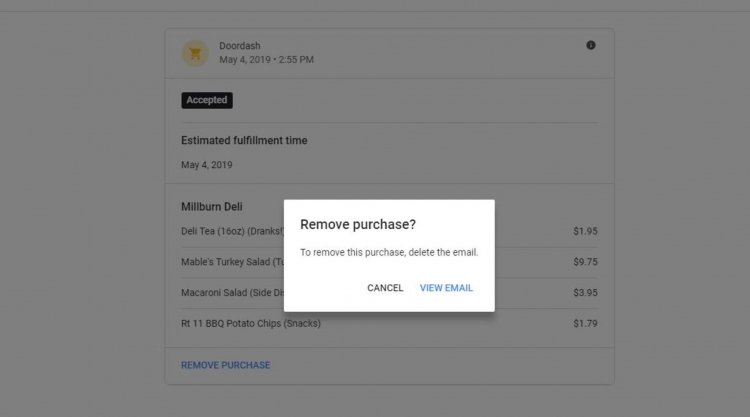
Task: Click the $1.95 price value
Action: pyautogui.click(x=585, y=231)
